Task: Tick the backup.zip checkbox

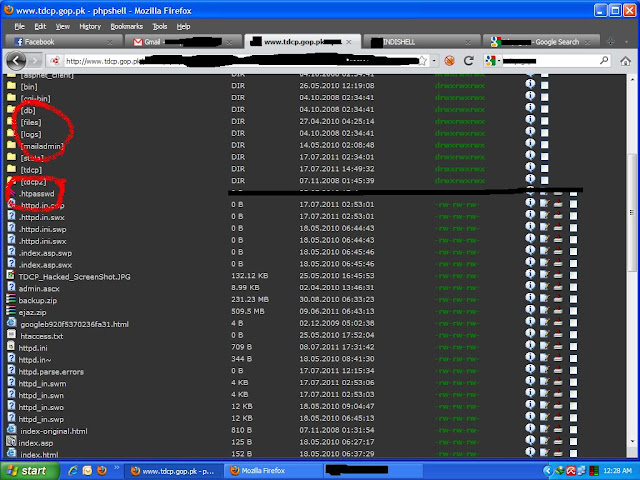Action: (573, 299)
